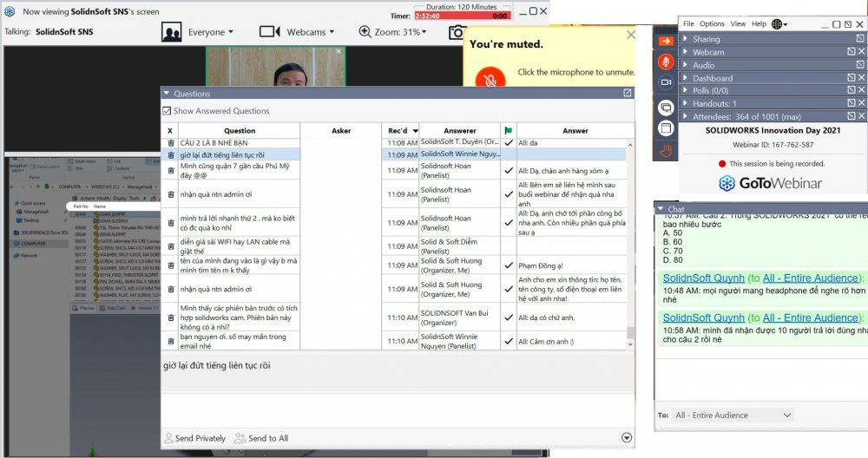Select question 'nhận quà ntn admin ơi' by Hoan
The width and height of the screenshot is (868, 458).
240,194
